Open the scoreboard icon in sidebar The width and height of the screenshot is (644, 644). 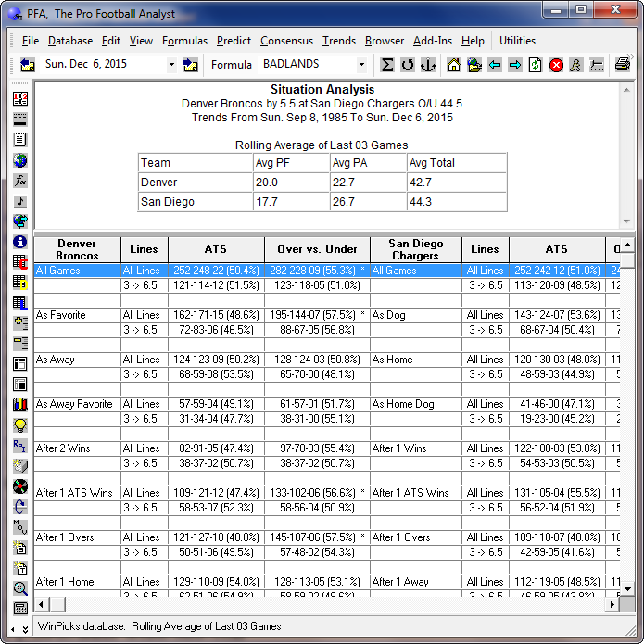20,98
